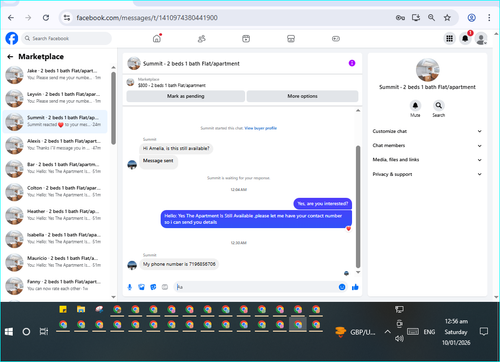Choose a sticker icon
Viewport: 500px width, 362px height.
[153, 287]
